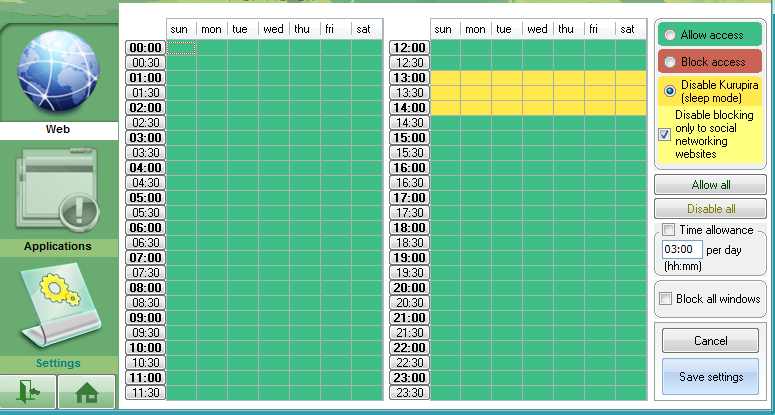This screenshot has width=775, height=415.
Task: Select the 13:00 row header
Action: point(410,78)
